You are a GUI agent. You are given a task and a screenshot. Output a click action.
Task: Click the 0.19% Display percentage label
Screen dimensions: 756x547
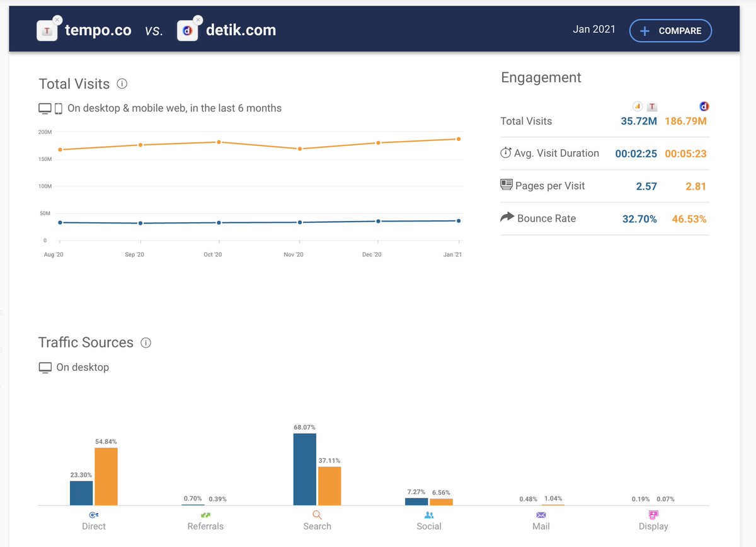click(x=641, y=499)
